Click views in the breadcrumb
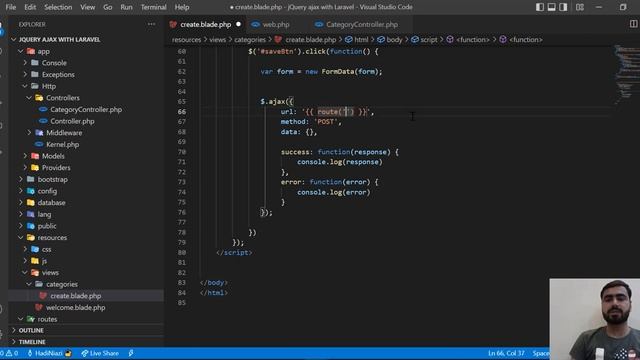 coord(217,40)
